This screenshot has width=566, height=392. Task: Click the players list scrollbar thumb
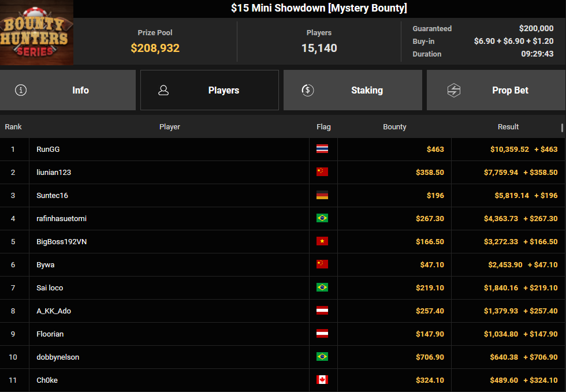pos(562,128)
